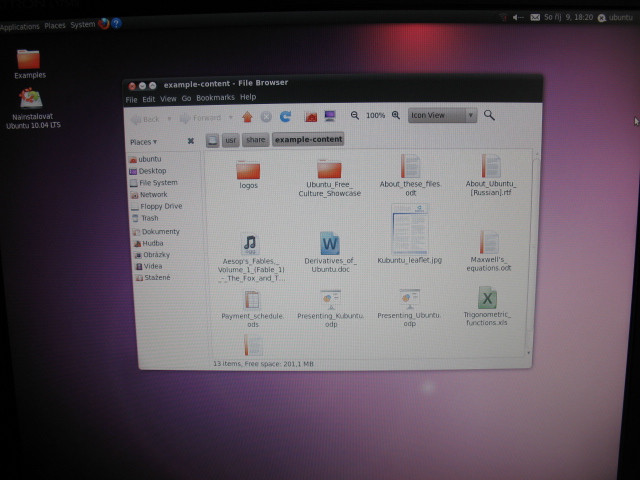Image resolution: width=640 pixels, height=480 pixels.
Task: Open the Examples folder on the desktop
Action: coord(29,64)
